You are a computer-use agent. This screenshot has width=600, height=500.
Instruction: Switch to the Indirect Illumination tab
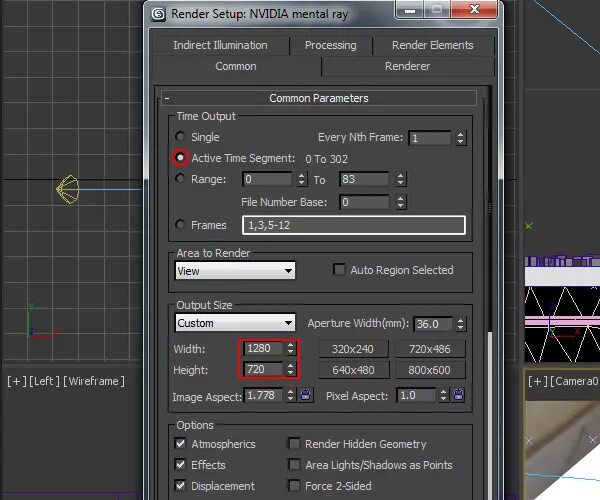tap(220, 45)
